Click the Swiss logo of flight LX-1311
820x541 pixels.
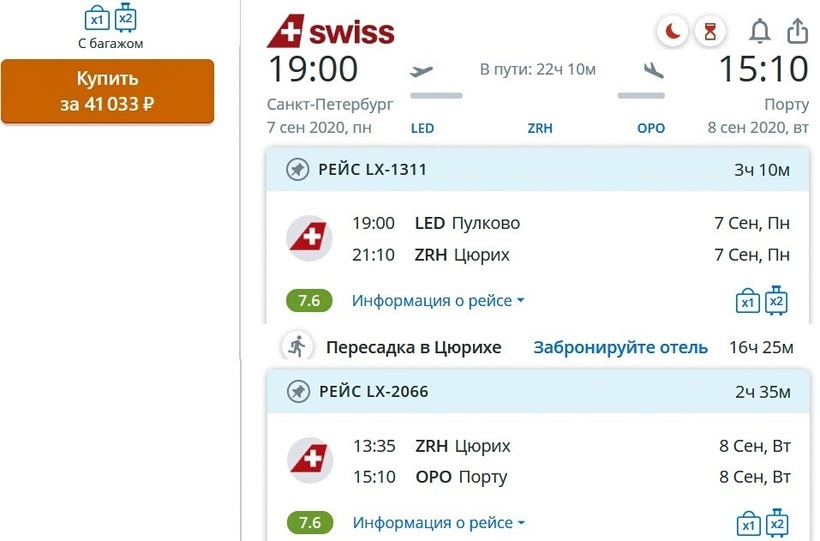[x=310, y=238]
